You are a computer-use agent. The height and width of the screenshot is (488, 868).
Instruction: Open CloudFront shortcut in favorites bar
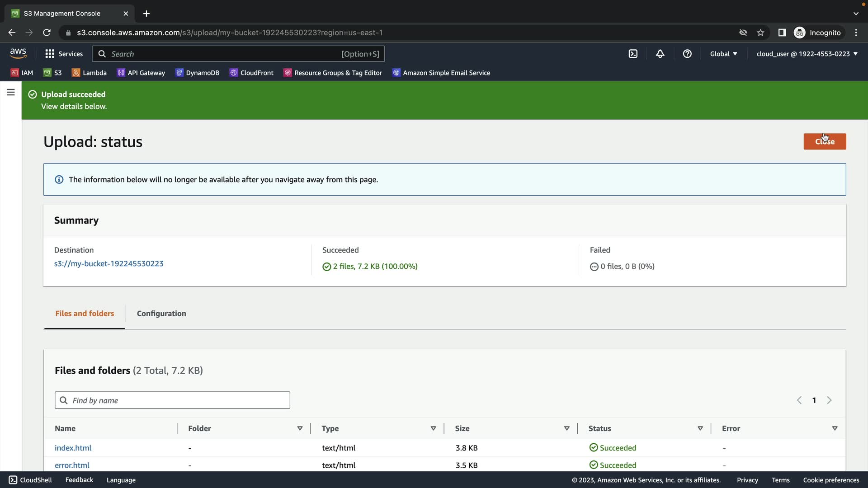click(251, 73)
